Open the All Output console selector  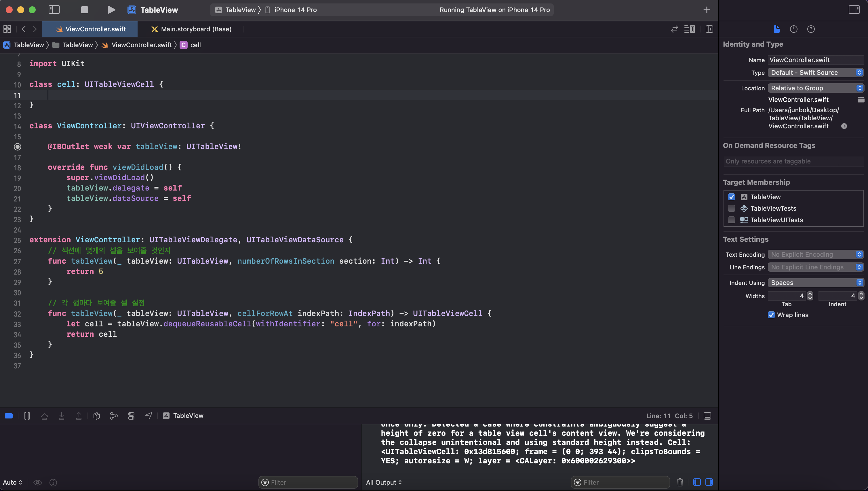point(384,482)
